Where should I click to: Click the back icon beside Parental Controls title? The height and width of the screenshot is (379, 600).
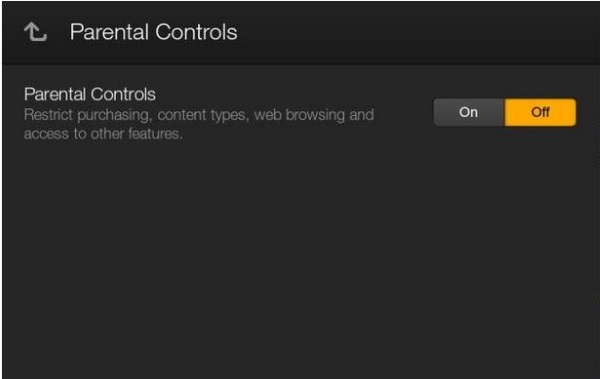coord(36,32)
